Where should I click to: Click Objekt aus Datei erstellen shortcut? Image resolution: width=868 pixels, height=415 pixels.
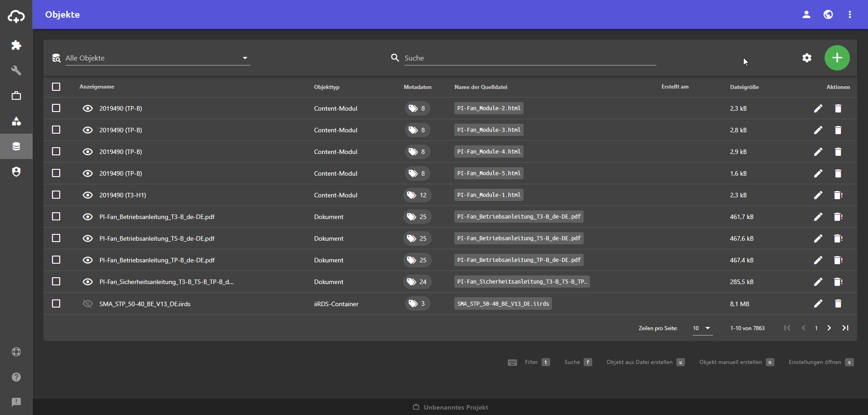pos(646,362)
